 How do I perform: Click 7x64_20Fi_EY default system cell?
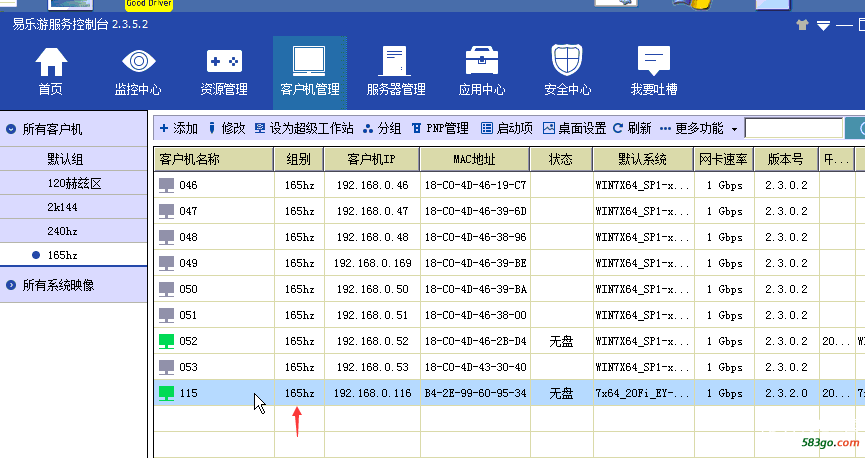(x=643, y=393)
